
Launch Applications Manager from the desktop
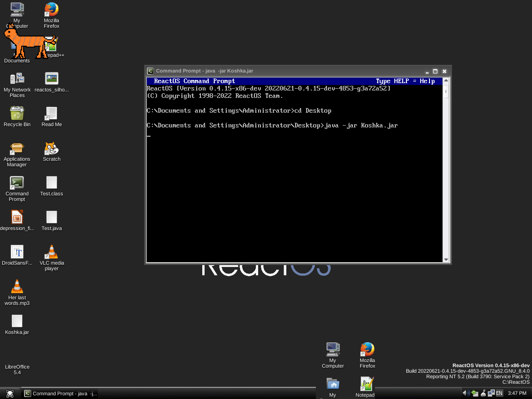point(17,149)
